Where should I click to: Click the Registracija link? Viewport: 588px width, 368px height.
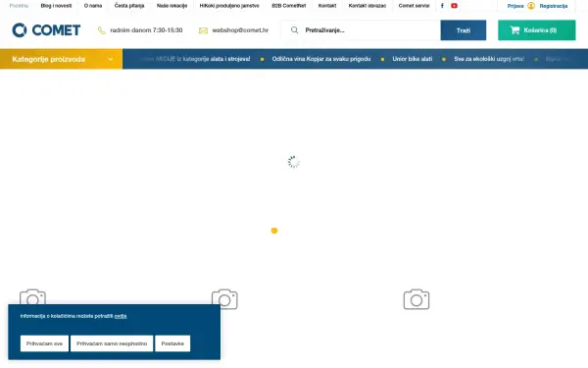[x=554, y=6]
